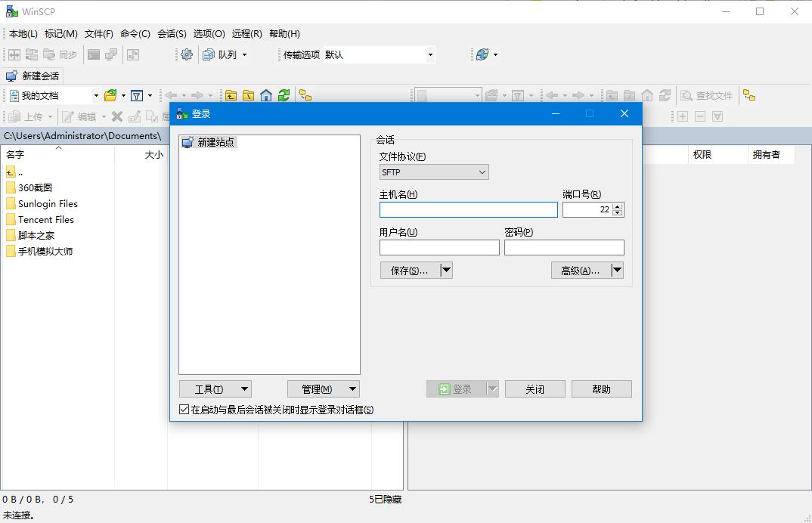Open the 命令(C) menu
Screen dimensions: 812x523
point(135,34)
